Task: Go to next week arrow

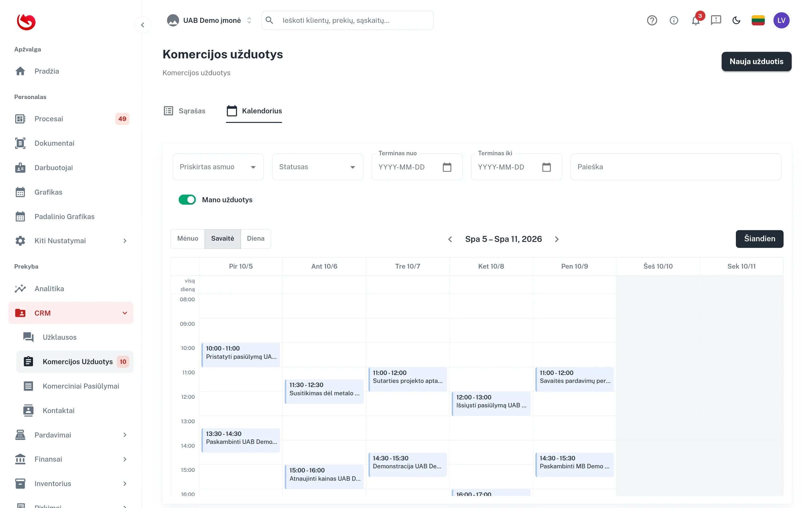Action: pos(557,239)
